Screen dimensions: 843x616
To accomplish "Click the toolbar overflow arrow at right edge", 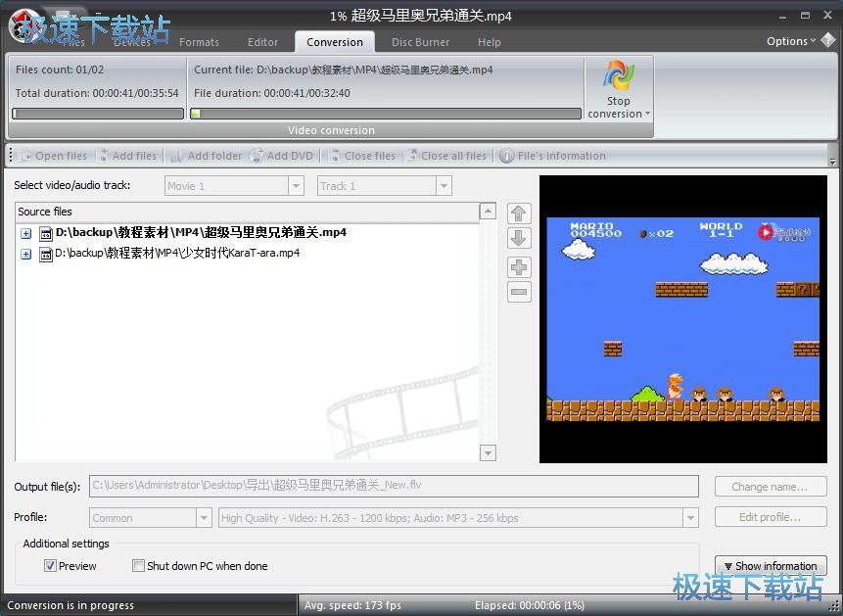I will click(833, 161).
